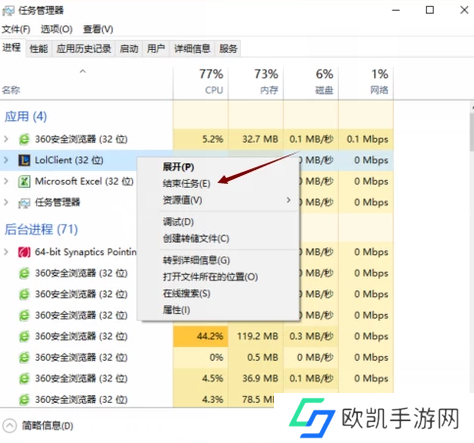This screenshot has width=474, height=443.
Task: Close the Task Manager window
Action: 464,10
